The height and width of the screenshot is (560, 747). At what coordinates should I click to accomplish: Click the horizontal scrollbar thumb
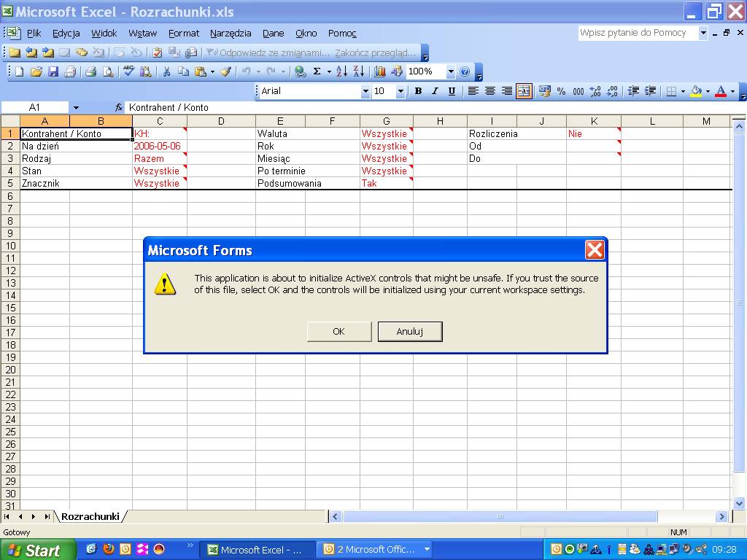point(500,517)
